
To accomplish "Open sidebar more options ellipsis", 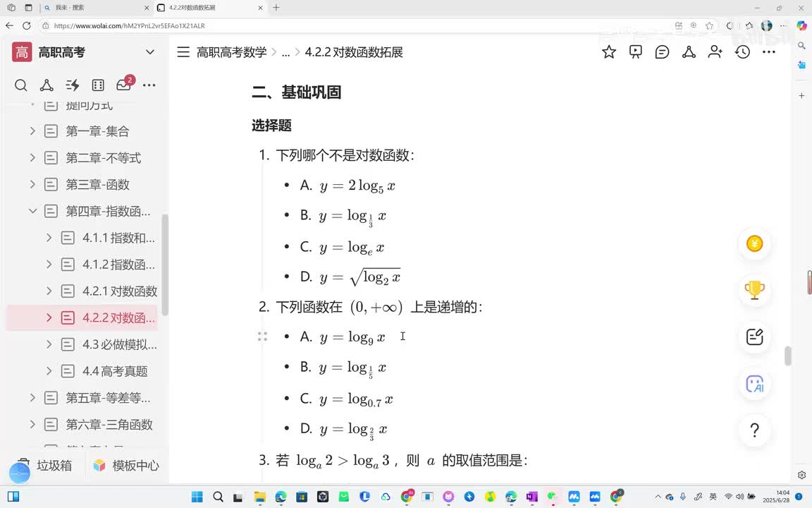I will click(x=149, y=85).
